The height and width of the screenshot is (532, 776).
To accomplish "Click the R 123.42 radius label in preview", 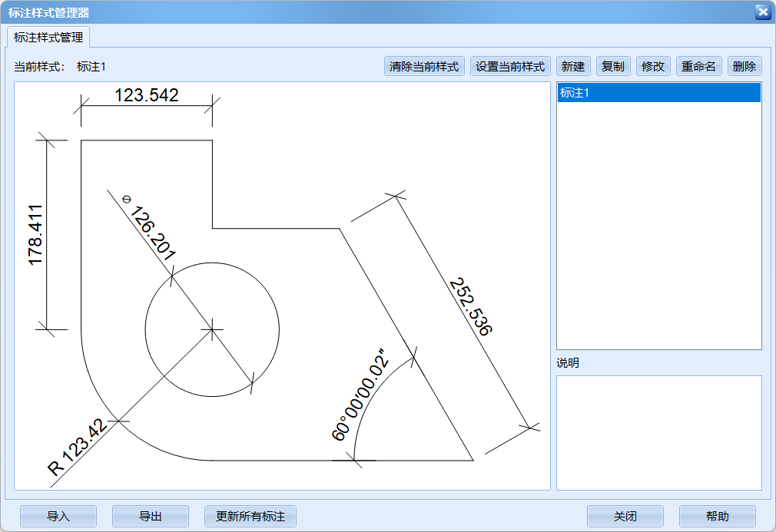I will pos(75,448).
